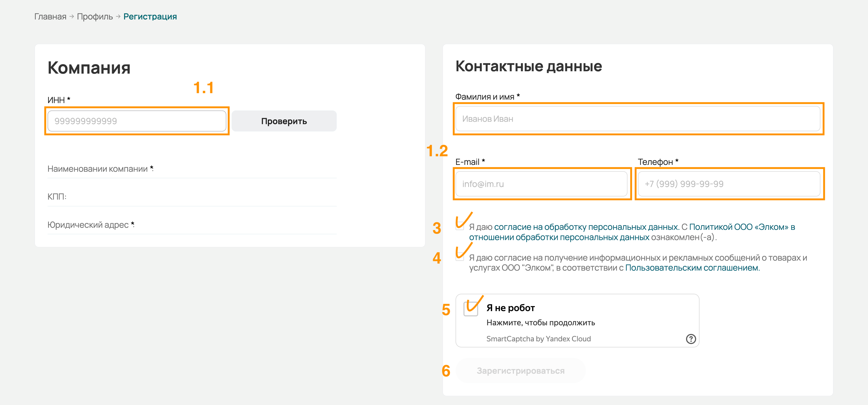
Task: Go to "Главная" in the breadcrumb
Action: [50, 17]
